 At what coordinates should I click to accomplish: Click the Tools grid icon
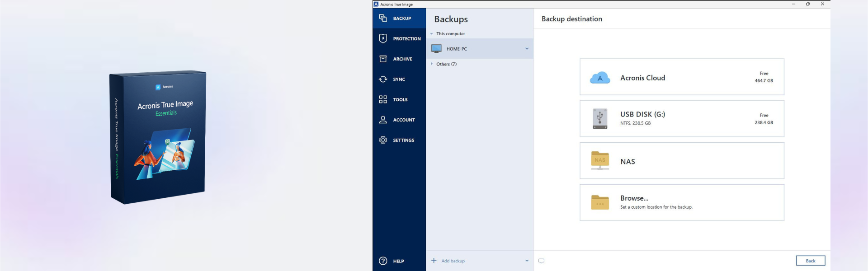[383, 99]
